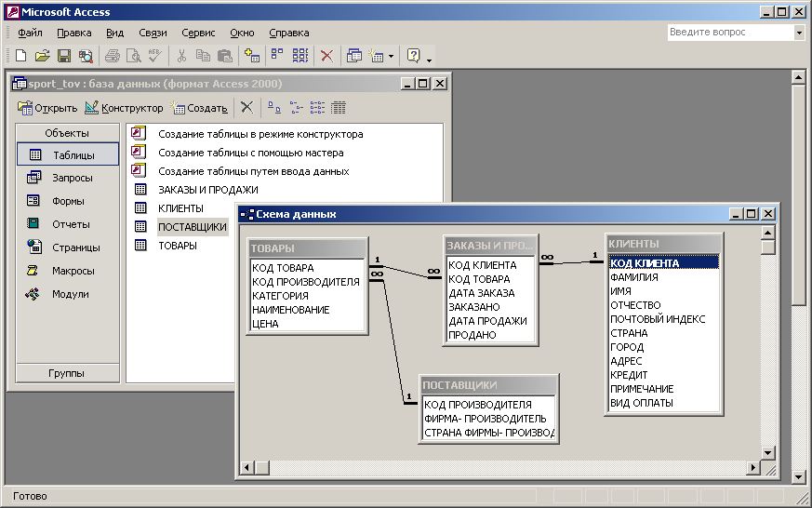This screenshot has width=812, height=508.
Task: Open the Окно menu
Action: click(x=242, y=33)
